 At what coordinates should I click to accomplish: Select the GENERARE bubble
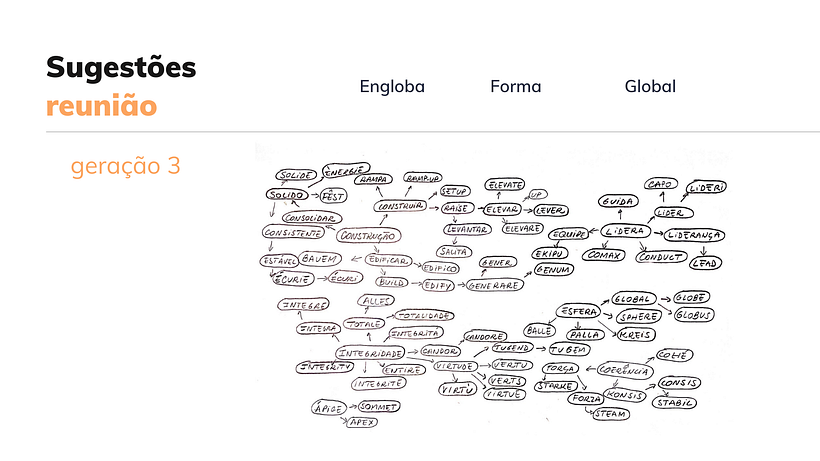[494, 285]
